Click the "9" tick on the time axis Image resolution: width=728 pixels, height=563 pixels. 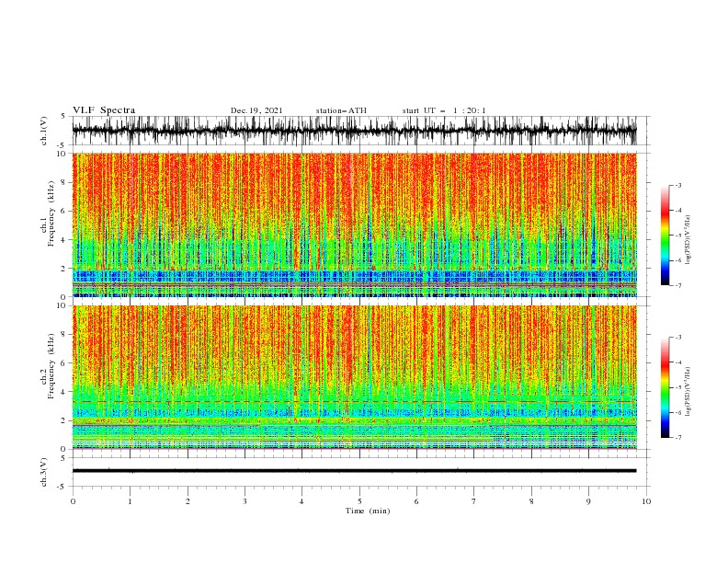pos(588,501)
